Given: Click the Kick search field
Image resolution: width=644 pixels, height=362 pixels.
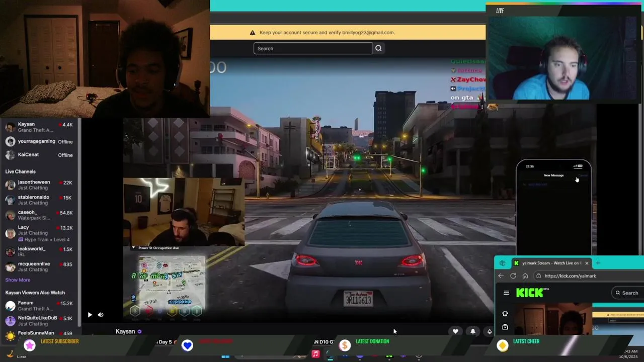Looking at the screenshot, I should click(x=628, y=293).
